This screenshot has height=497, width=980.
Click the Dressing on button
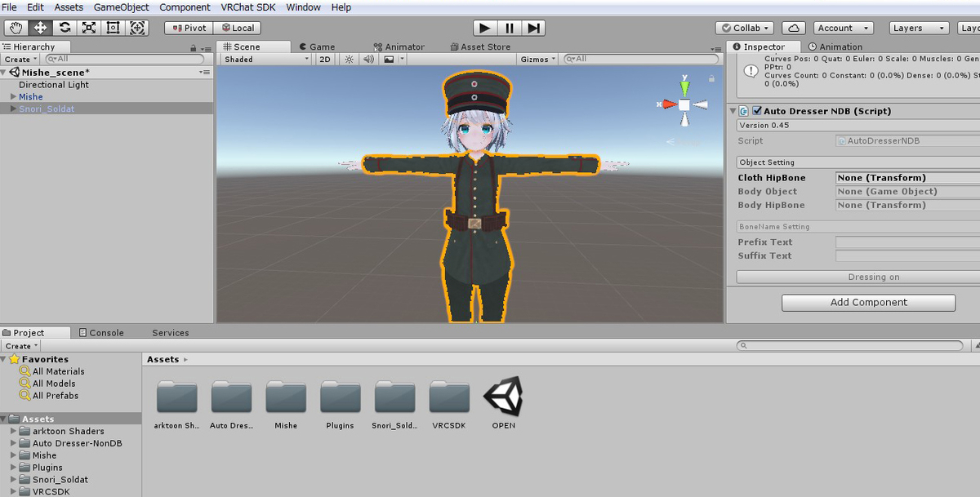(873, 277)
